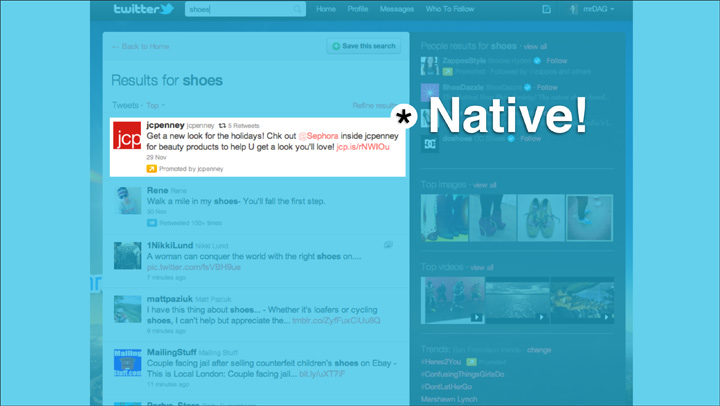Open Who To Follow in navigation bar

coord(450,9)
